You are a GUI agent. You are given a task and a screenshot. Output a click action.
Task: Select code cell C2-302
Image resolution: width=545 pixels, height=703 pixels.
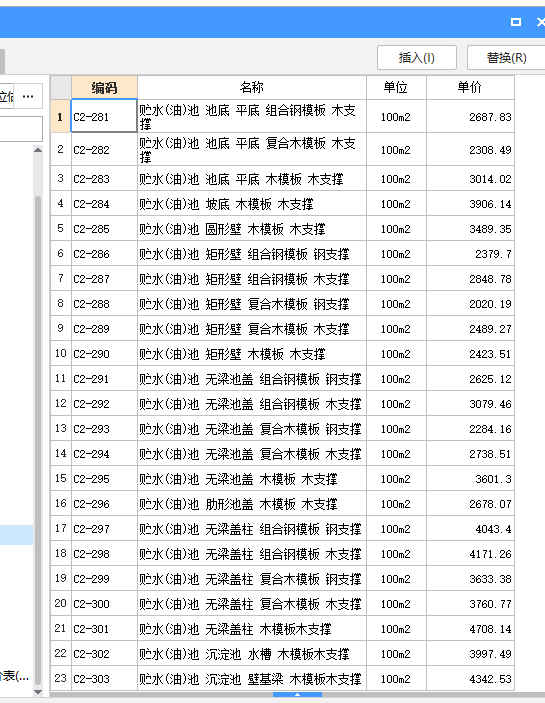pos(104,654)
